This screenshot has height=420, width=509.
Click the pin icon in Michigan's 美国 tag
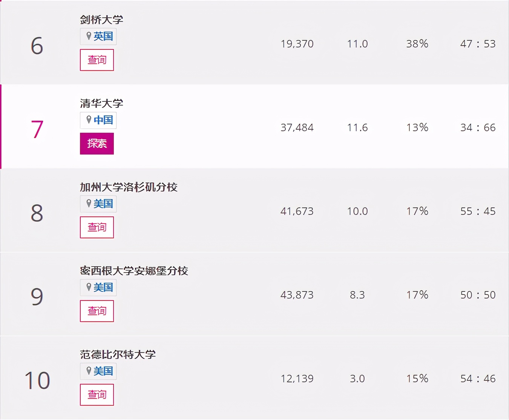coord(89,287)
